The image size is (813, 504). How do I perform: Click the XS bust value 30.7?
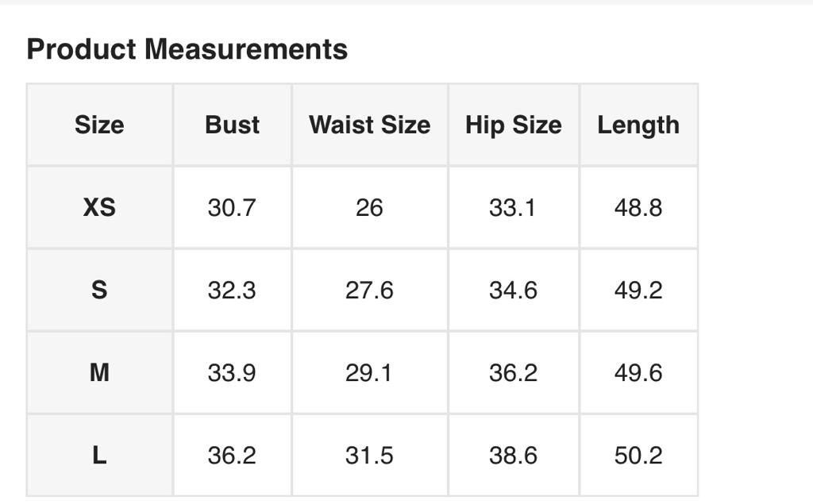[232, 207]
